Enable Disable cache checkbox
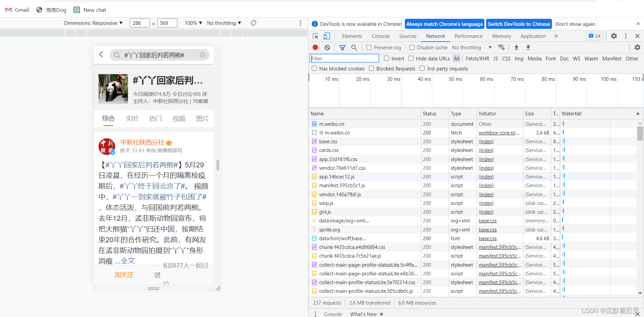644x317 pixels. (412, 47)
